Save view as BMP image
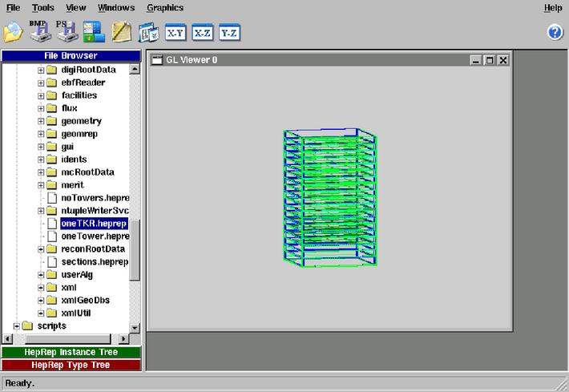Image resolution: width=569 pixels, height=392 pixels. point(40,31)
